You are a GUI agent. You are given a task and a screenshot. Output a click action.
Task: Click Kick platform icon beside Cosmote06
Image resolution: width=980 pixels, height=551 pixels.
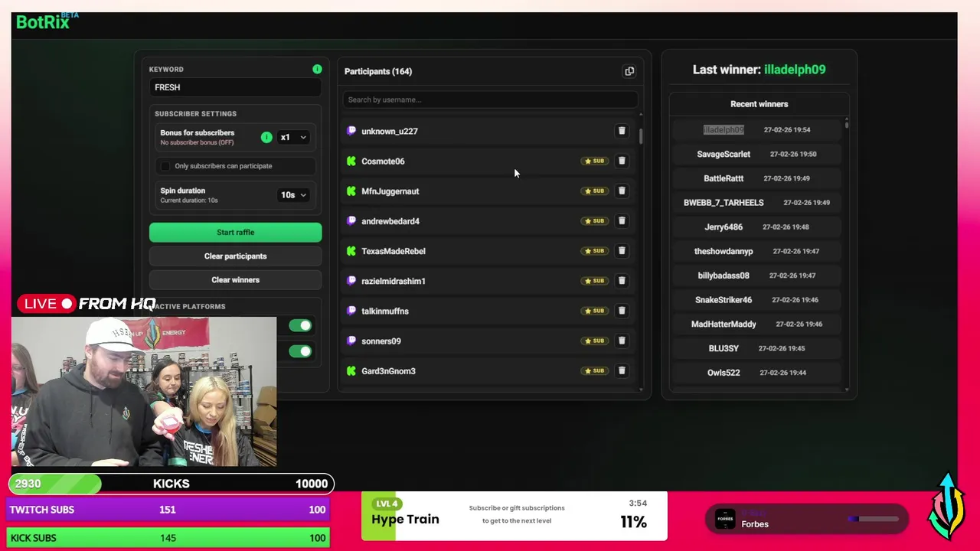(x=351, y=161)
